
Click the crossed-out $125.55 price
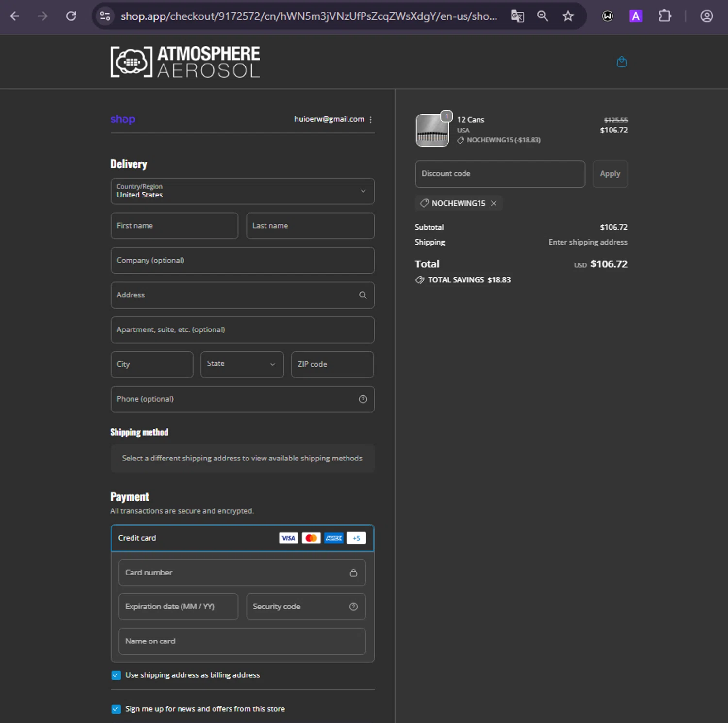click(616, 120)
